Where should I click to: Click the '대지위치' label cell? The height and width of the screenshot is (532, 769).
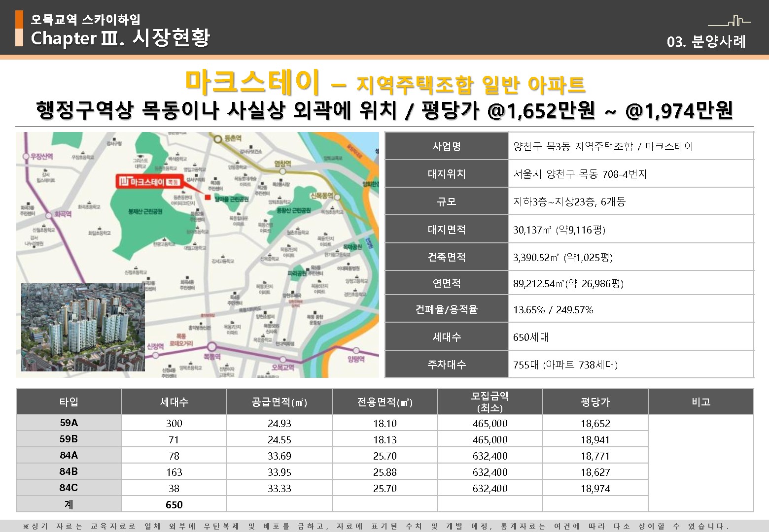coord(447,174)
